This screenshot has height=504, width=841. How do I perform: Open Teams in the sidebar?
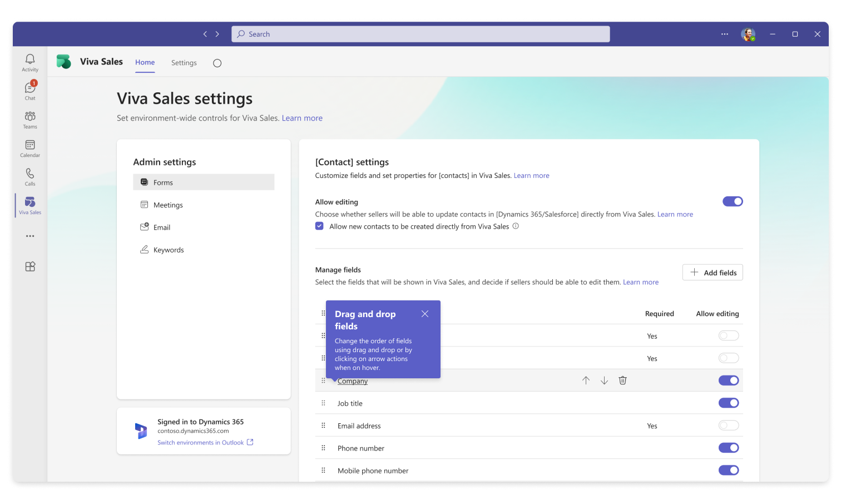[30, 120]
